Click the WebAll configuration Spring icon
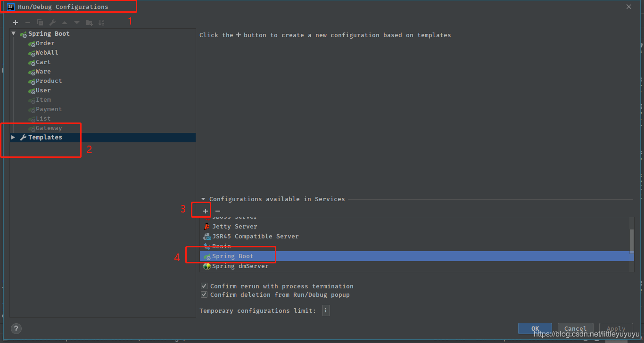This screenshot has width=644, height=343. coord(32,53)
